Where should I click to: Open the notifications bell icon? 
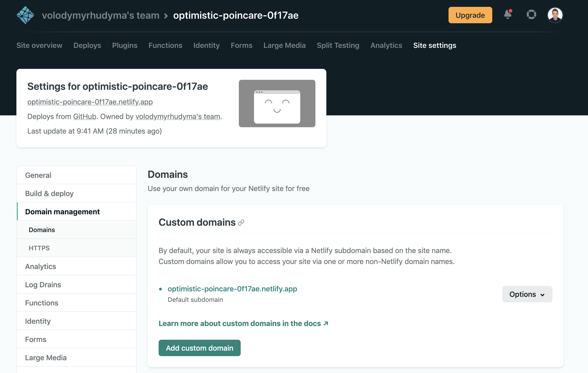(x=508, y=14)
